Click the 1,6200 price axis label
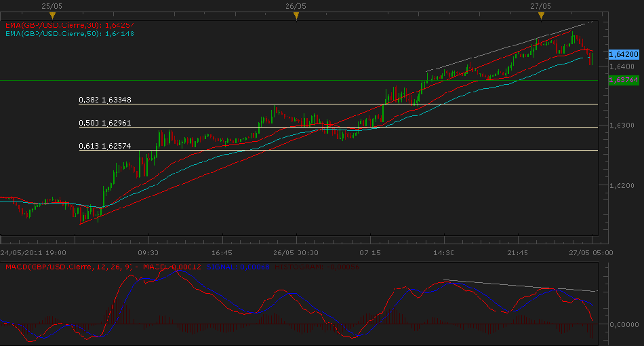Viewport: 644px width, 346px height. (x=622, y=185)
